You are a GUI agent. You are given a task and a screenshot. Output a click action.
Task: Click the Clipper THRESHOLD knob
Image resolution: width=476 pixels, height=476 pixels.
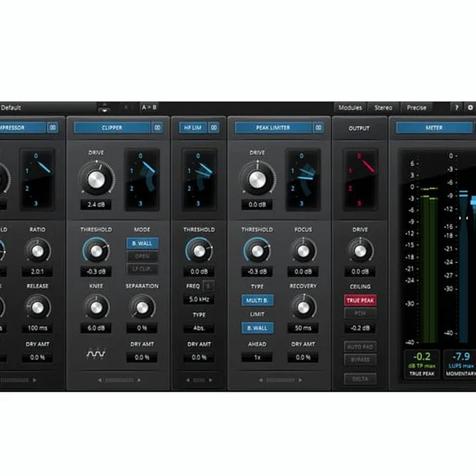coord(97,251)
